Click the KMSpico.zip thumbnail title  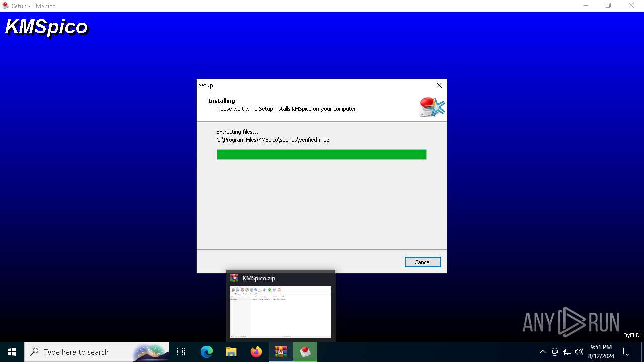coord(259,278)
